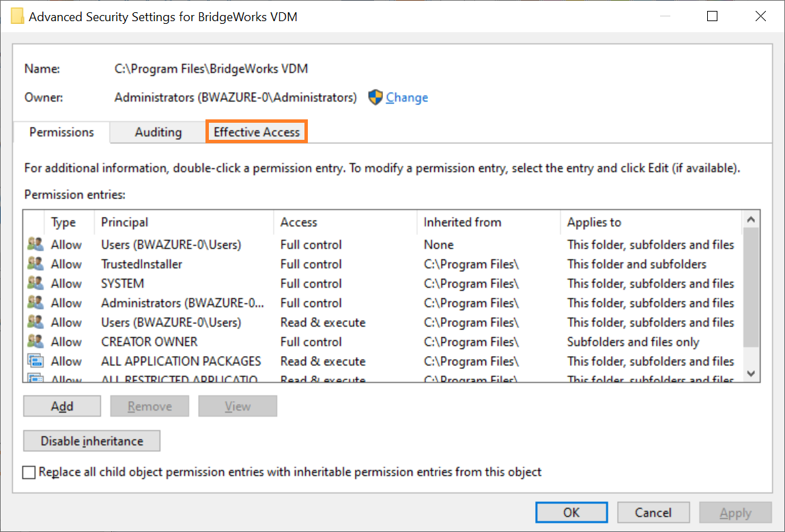
Task: Click the View button
Action: 238,406
